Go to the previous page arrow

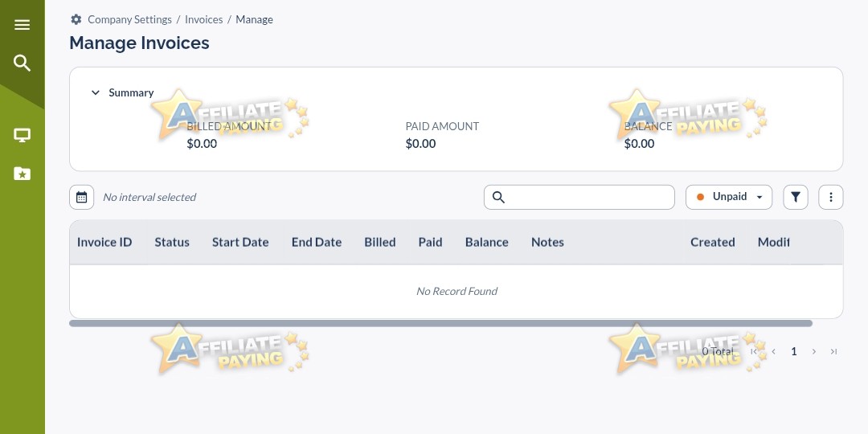(x=773, y=351)
